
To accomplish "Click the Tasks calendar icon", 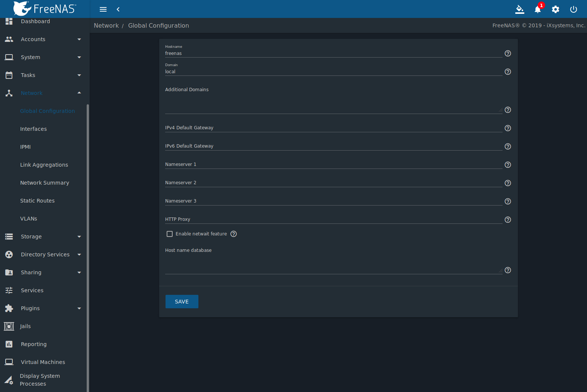I will (x=9, y=75).
